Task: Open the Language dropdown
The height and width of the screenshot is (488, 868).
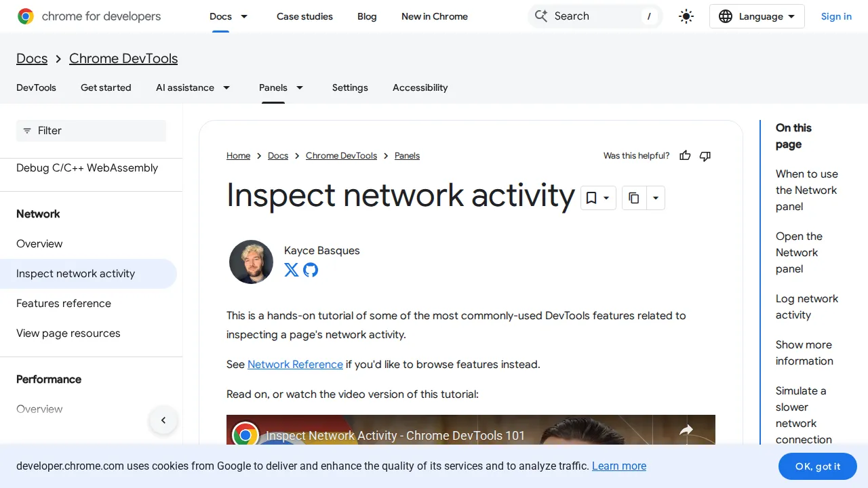Action: [756, 16]
